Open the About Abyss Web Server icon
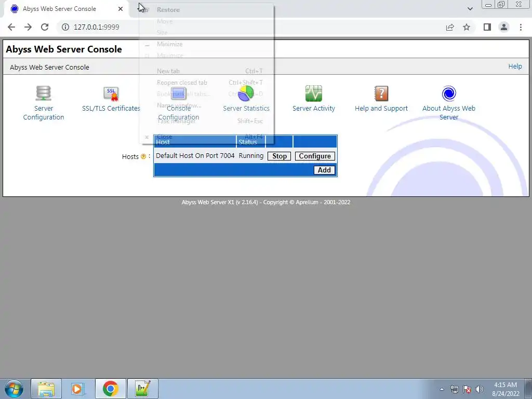The width and height of the screenshot is (532, 399). (x=449, y=94)
